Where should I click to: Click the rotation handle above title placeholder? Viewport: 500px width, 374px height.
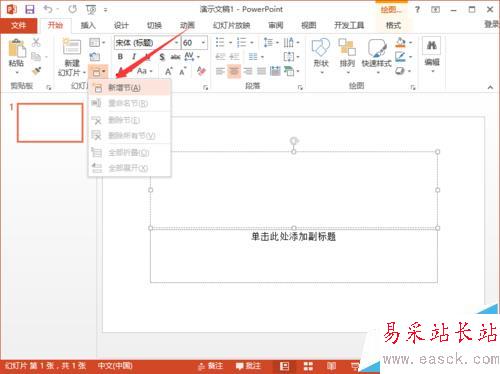click(294, 140)
